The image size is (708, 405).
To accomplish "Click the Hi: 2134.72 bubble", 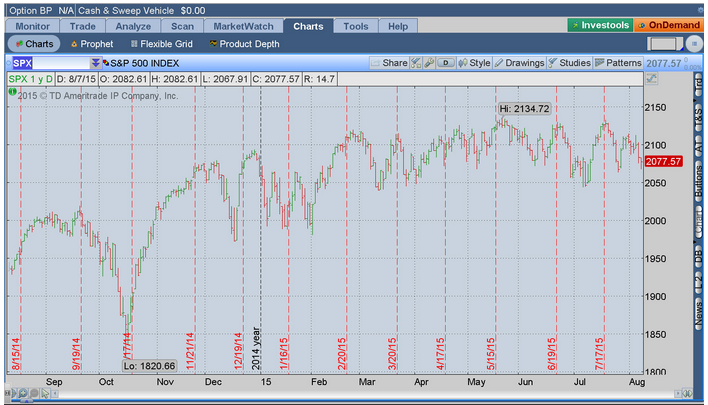I will click(x=524, y=109).
